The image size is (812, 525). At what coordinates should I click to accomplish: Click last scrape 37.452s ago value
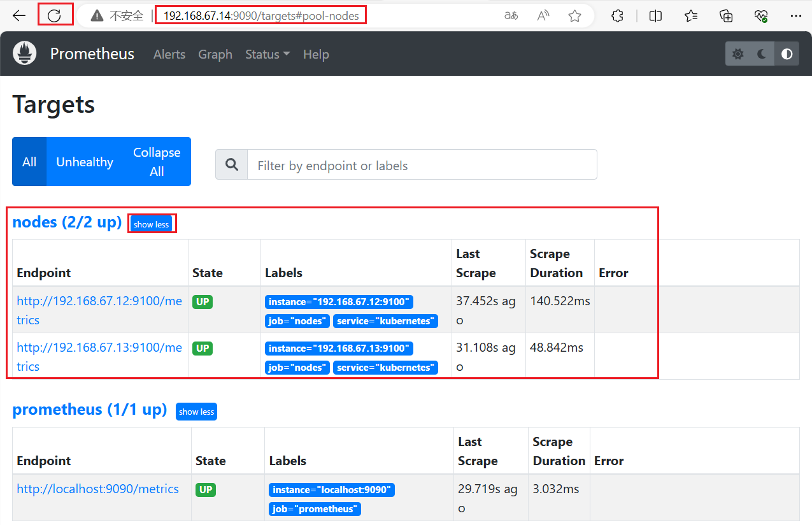click(x=486, y=310)
